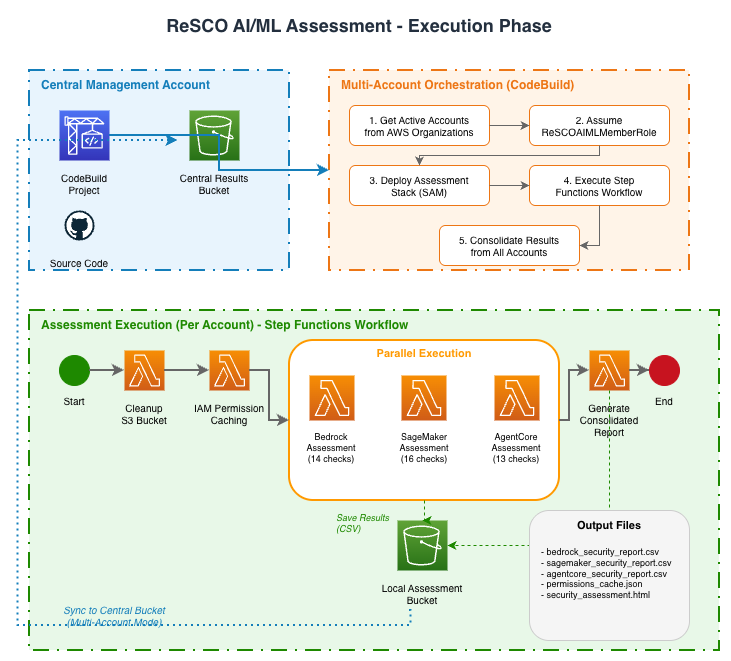
Task: Click the Cleanup S3 Bucket Lambda icon
Action: tap(145, 371)
